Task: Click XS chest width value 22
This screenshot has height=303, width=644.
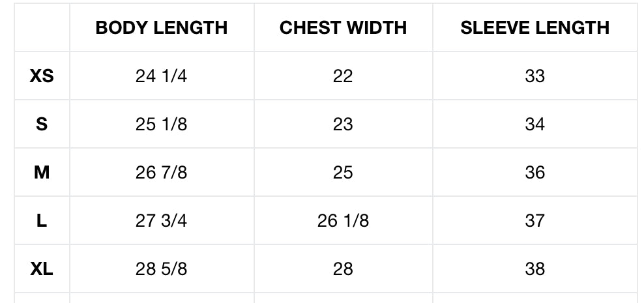Action: pyautogui.click(x=343, y=76)
